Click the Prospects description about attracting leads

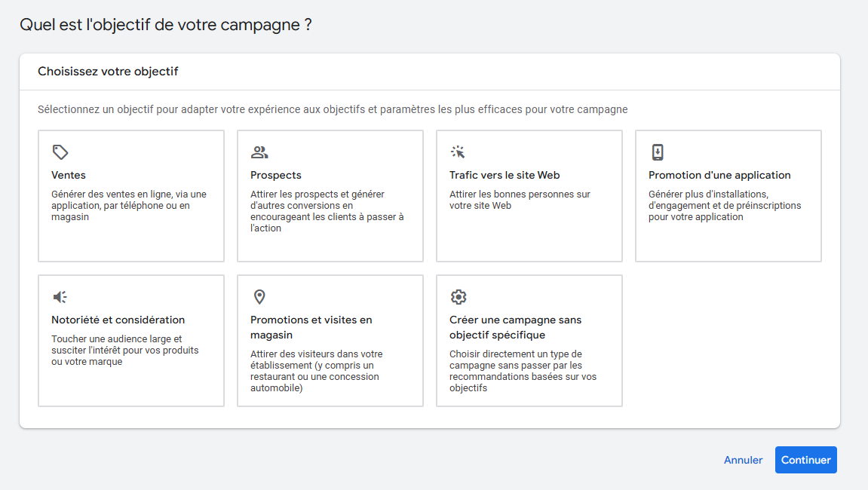click(x=327, y=211)
